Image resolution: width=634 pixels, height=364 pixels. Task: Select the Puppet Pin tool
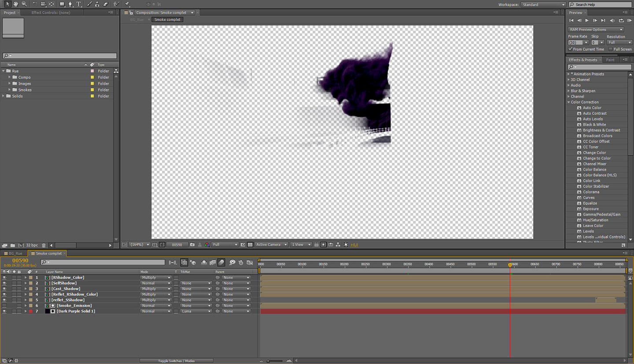pyautogui.click(x=127, y=4)
